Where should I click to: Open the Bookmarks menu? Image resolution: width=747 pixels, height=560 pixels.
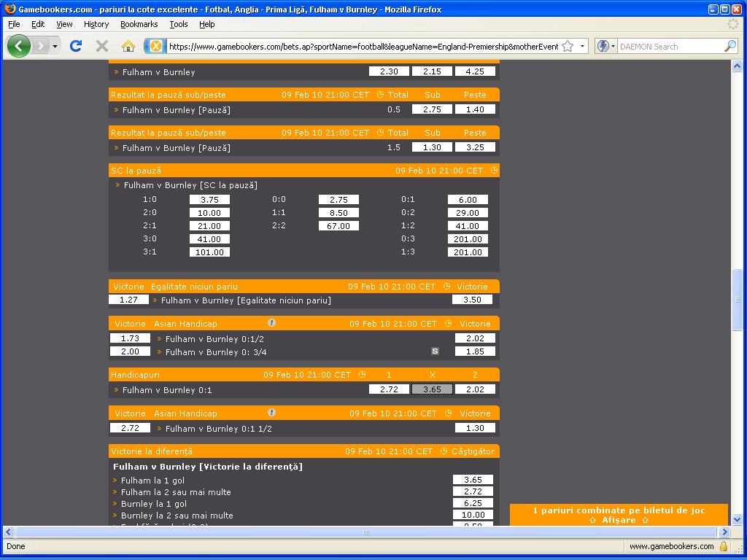click(139, 24)
